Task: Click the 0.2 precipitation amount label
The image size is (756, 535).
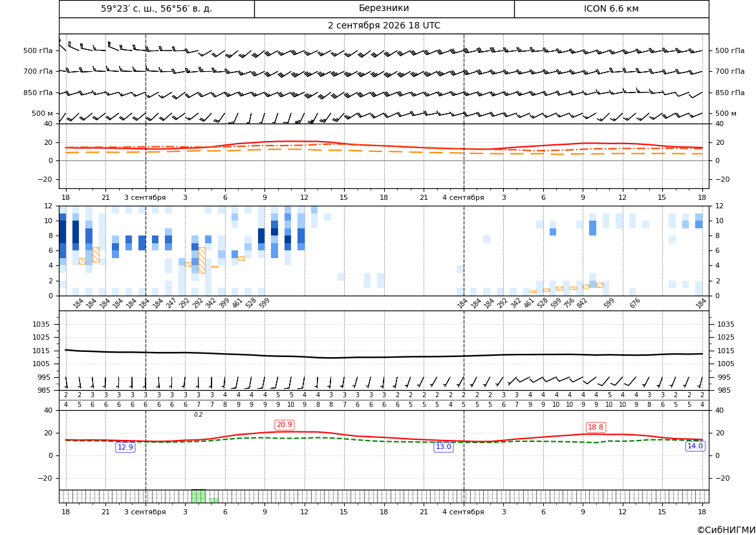Action: (x=198, y=415)
